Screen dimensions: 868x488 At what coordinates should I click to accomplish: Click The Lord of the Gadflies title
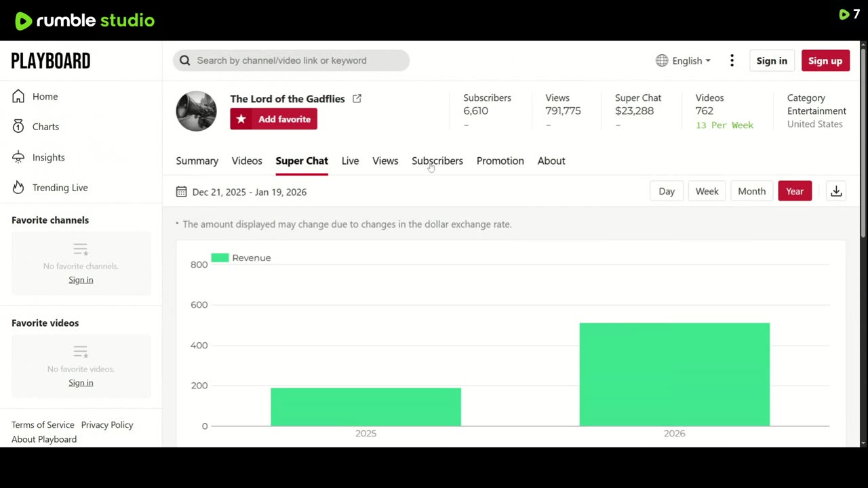click(x=288, y=99)
